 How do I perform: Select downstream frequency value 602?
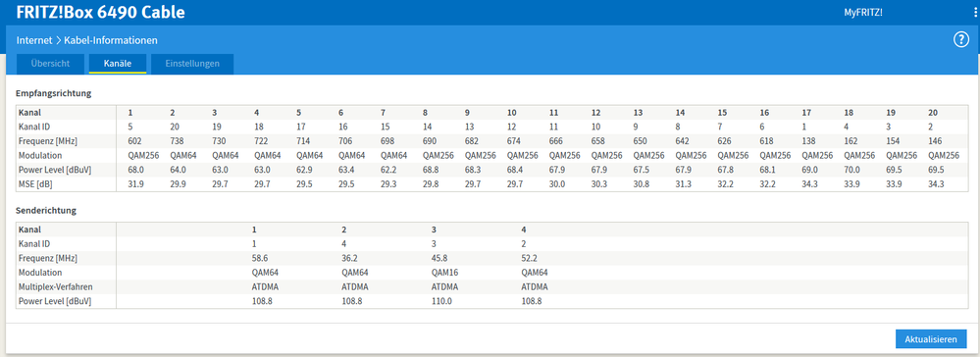134,140
